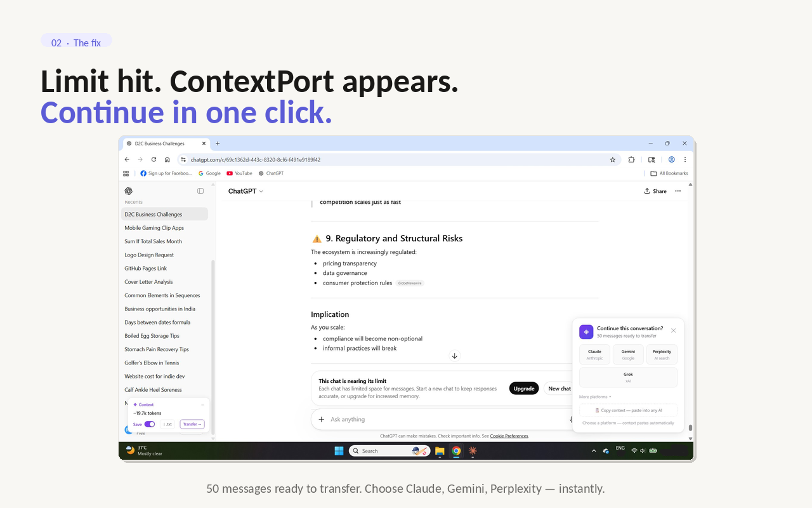The image size is (812, 508).
Task: Close the D2C Business Challenges tab
Action: 204,144
